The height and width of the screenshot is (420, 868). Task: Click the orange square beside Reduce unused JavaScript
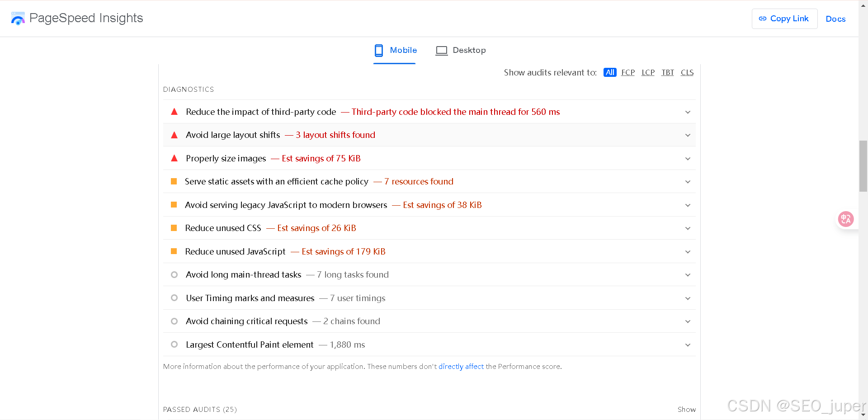pyautogui.click(x=174, y=251)
